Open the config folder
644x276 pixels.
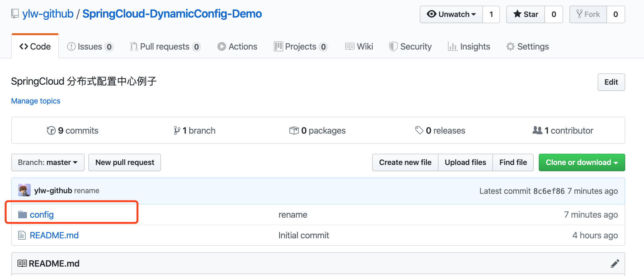[42, 215]
